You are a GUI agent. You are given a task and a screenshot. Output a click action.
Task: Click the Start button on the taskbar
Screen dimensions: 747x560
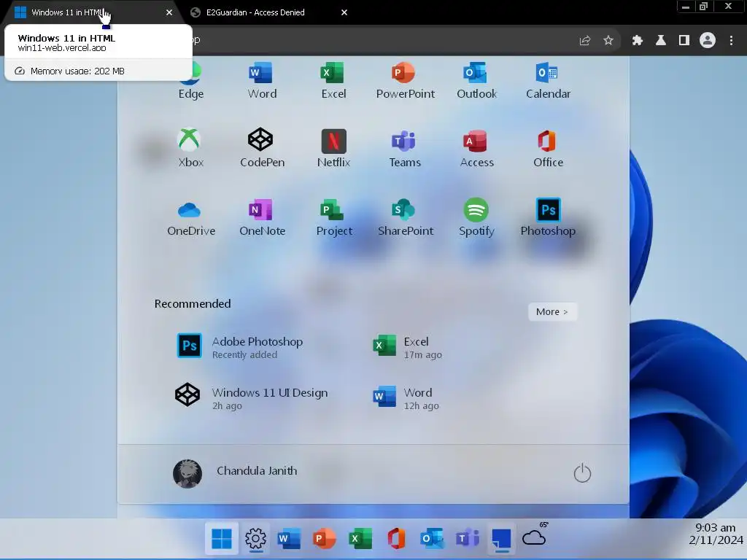click(x=222, y=539)
